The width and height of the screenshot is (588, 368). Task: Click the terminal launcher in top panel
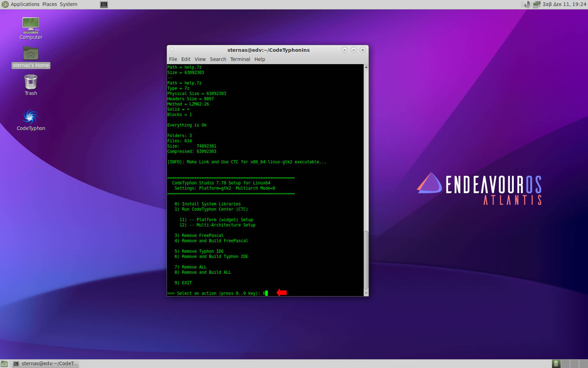pyautogui.click(x=104, y=5)
